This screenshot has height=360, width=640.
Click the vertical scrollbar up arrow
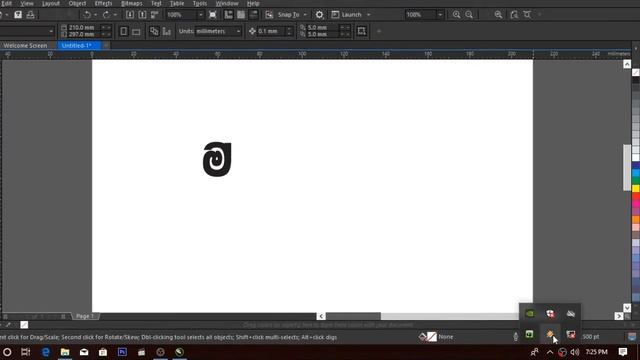(x=627, y=64)
